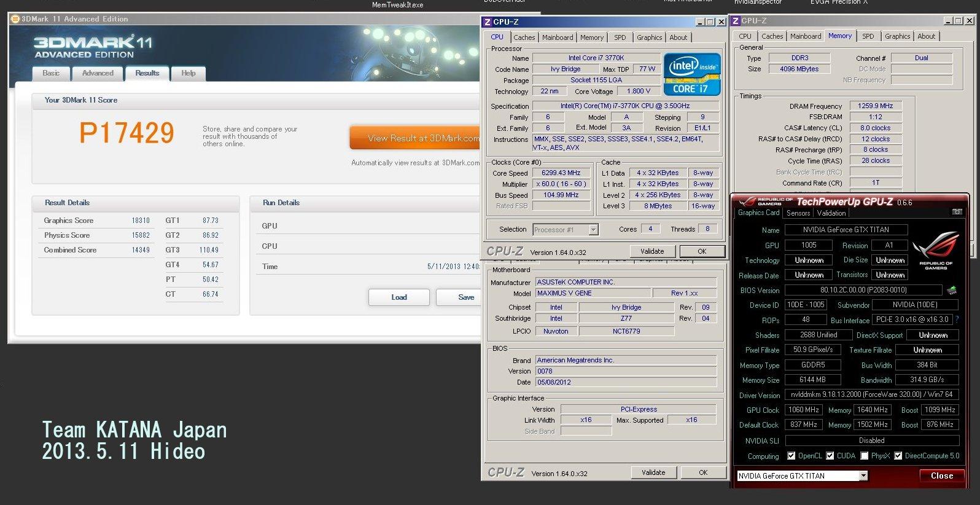The height and width of the screenshot is (505, 980).
Task: Click the Driver Version field in GPU-Z
Action: click(x=871, y=394)
